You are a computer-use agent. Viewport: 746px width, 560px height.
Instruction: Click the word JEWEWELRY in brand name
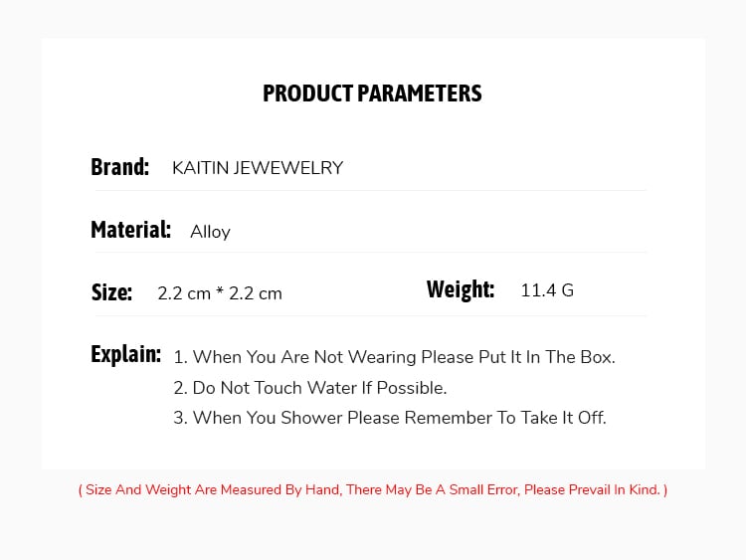(287, 168)
